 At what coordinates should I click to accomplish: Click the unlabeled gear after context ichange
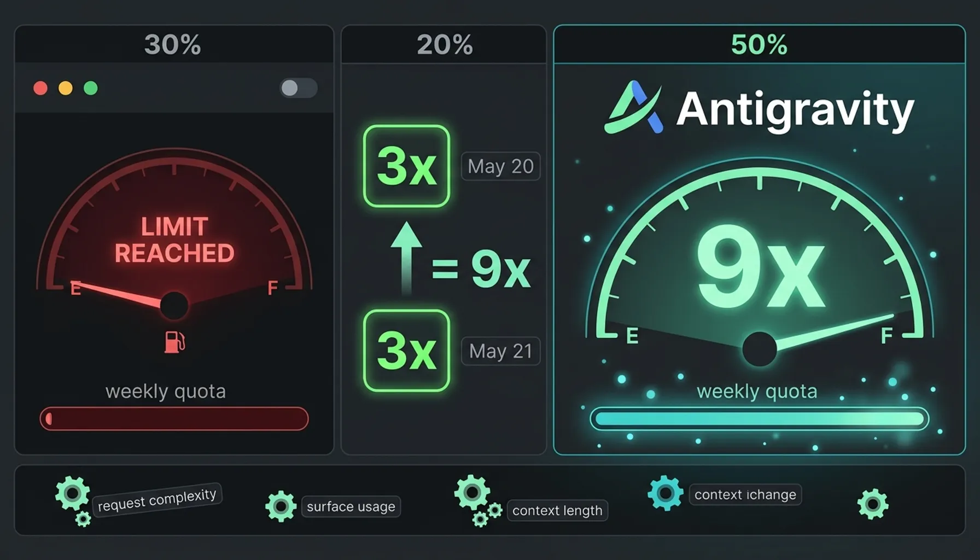pos(873,504)
